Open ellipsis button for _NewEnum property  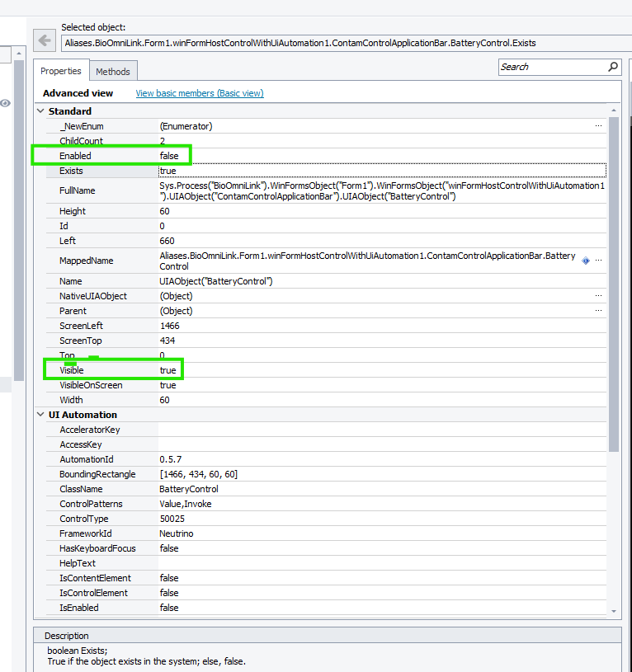[598, 126]
